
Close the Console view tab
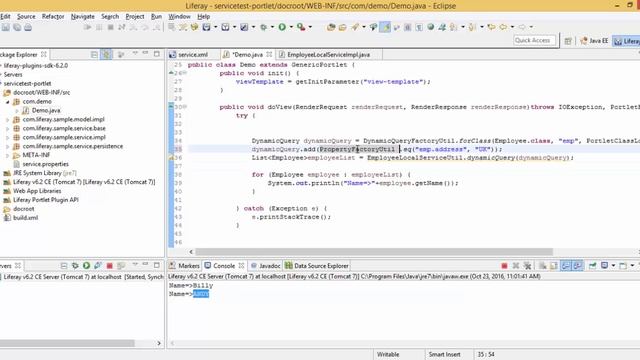242,266
